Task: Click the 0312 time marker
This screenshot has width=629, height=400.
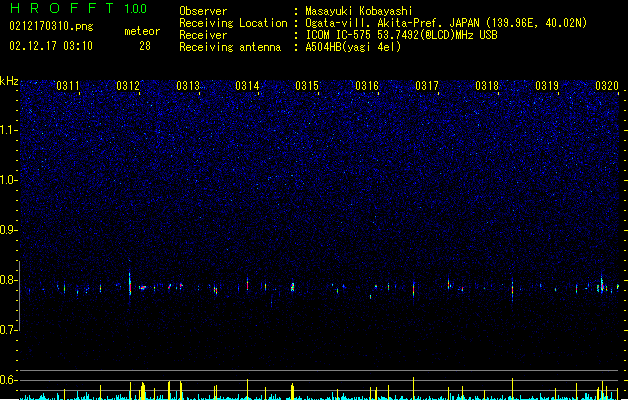Action: point(128,86)
